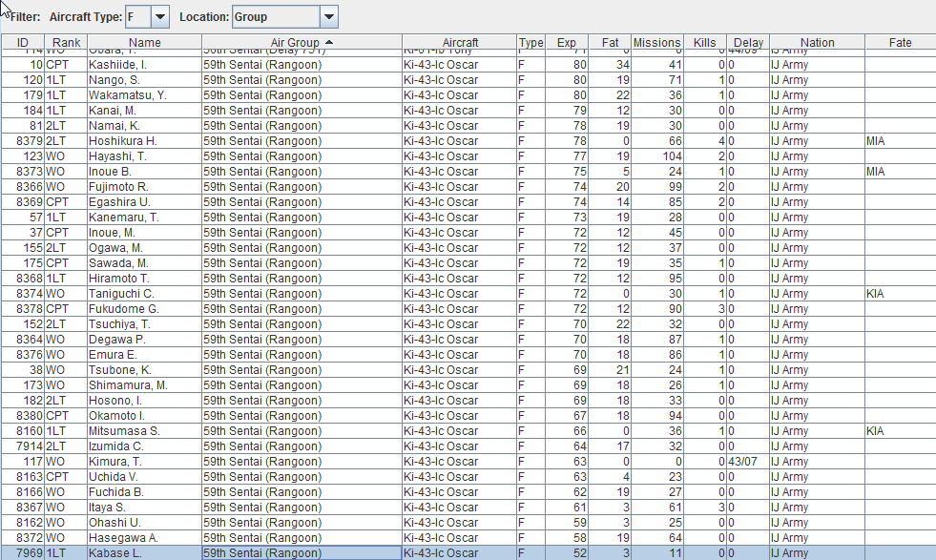Sort by the Type column header
The image size is (936, 560).
tap(530, 42)
